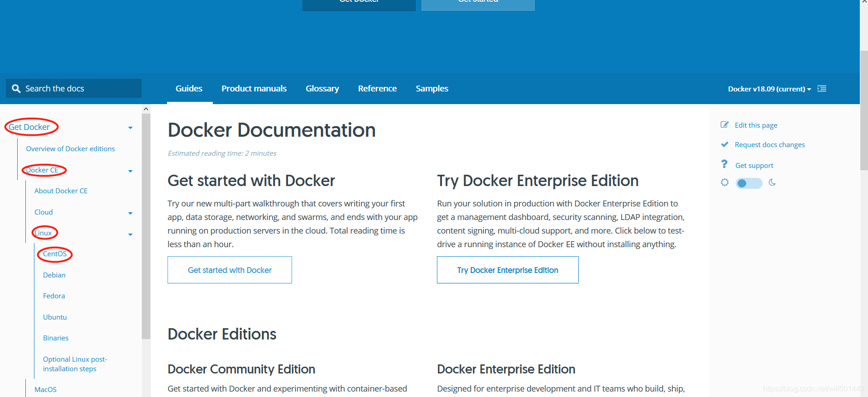Open the Request docs changes link
Image resolution: width=868 pixels, height=397 pixels.
(770, 144)
